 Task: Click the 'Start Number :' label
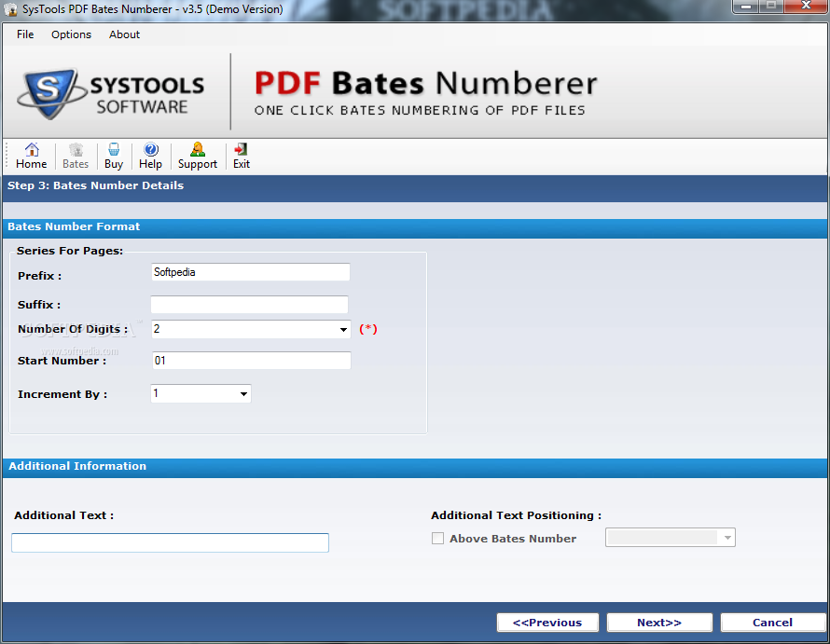(x=62, y=361)
